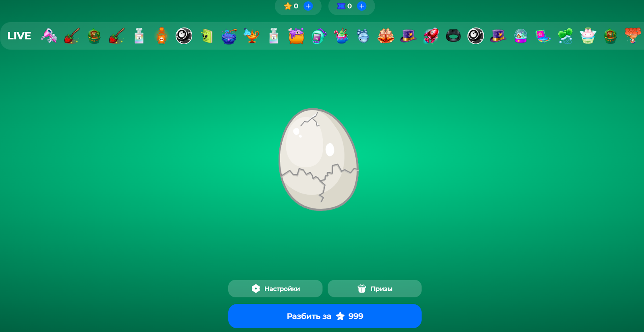Image resolution: width=644 pixels, height=332 pixels.
Task: Click the black signet ring icon
Action: point(453,36)
